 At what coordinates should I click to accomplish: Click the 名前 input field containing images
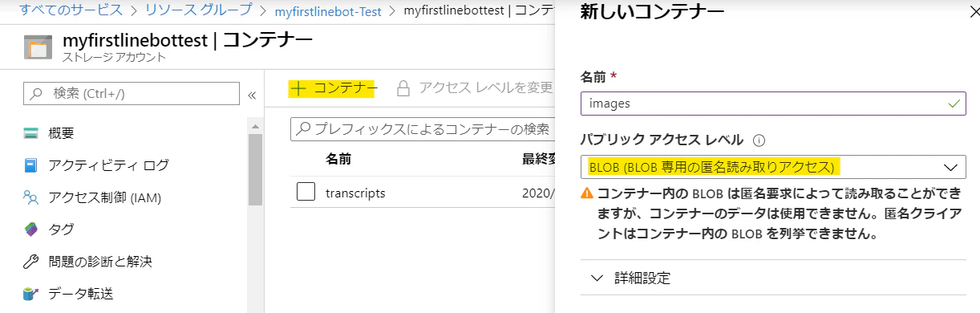pos(774,104)
